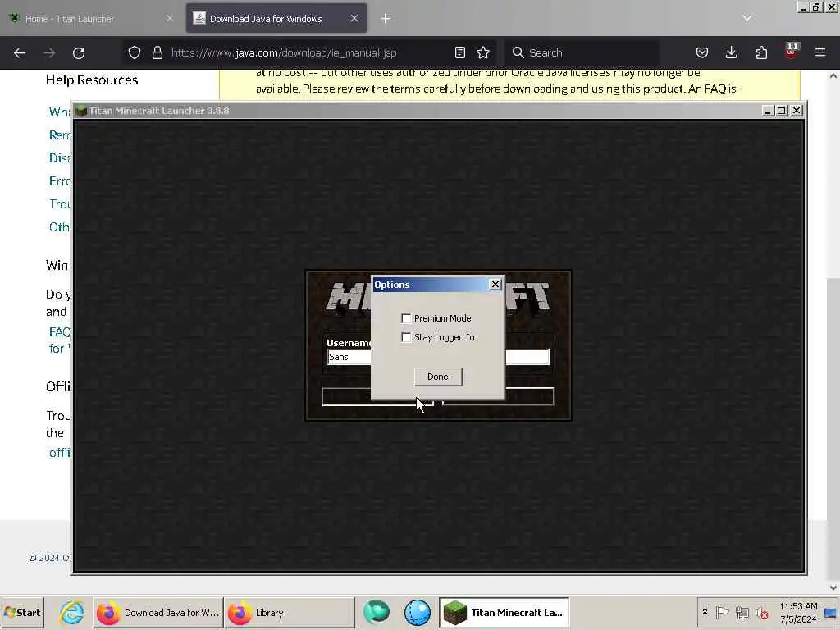Switch to the Library taskbar window
The image size is (840, 630).
[290, 612]
